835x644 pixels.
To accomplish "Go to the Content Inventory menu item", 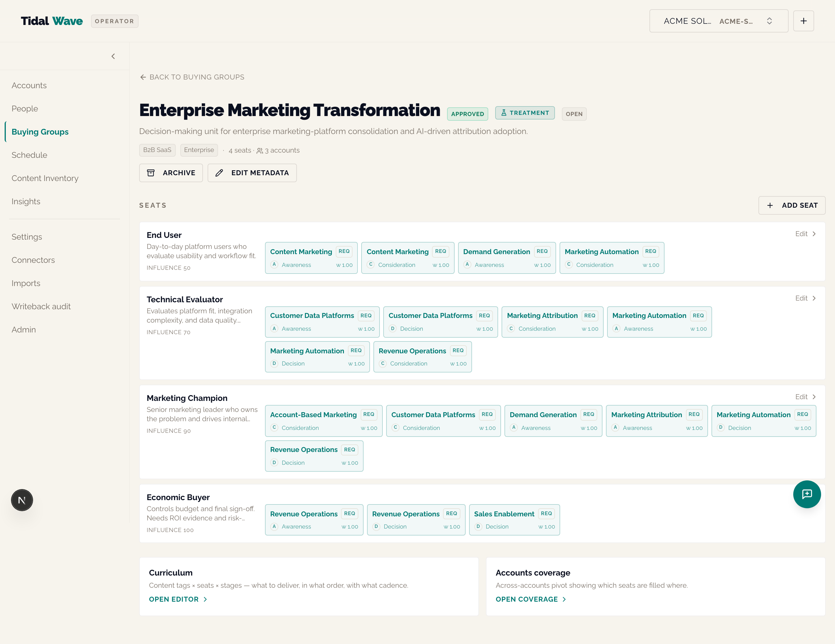I will pos(45,178).
